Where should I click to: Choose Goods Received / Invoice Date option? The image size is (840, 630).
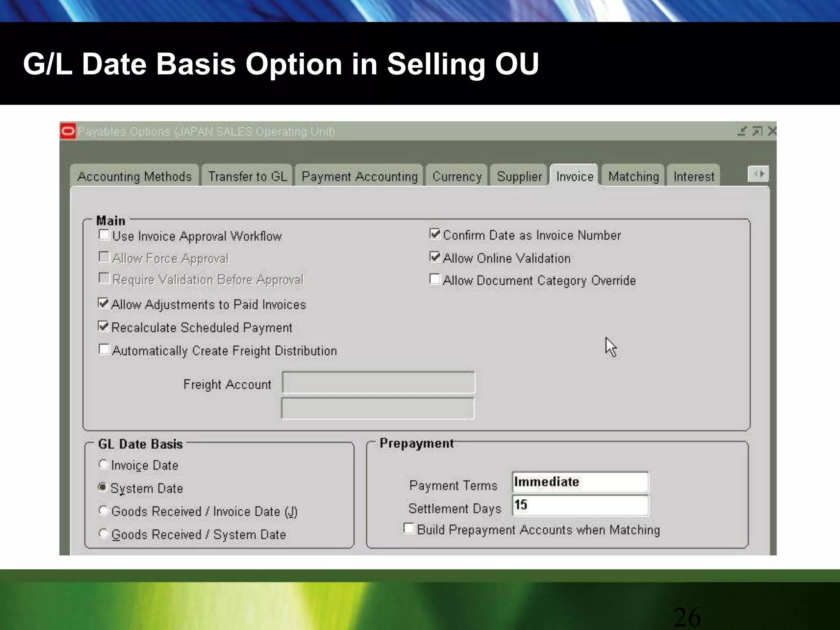pos(103,511)
